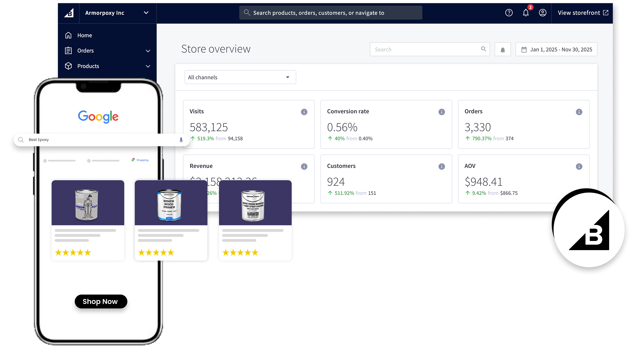This screenshot has height=364, width=631.
Task: Select the Shopping tab on the phone
Action: 140,160
